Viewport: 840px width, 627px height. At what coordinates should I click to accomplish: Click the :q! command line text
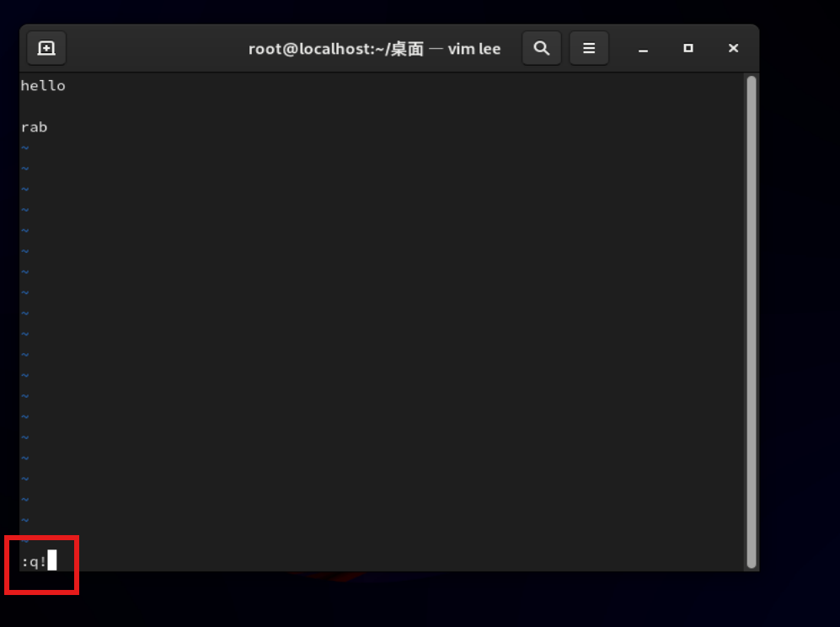tap(35, 561)
